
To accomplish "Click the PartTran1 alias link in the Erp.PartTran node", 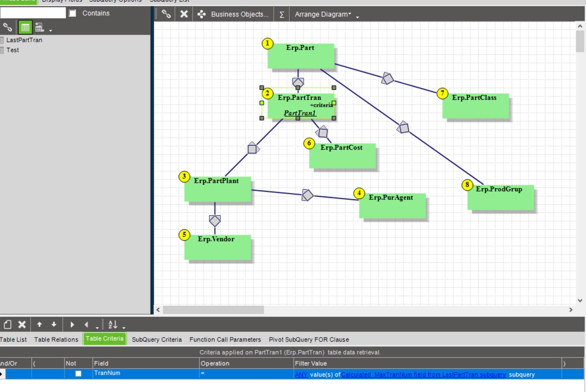I will 300,113.
